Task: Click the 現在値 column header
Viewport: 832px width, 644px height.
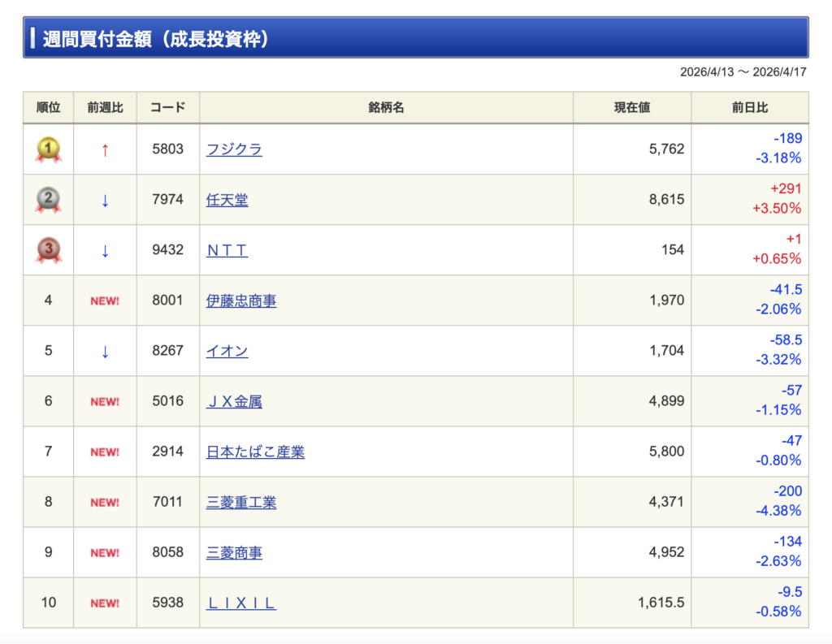Action: point(631,107)
